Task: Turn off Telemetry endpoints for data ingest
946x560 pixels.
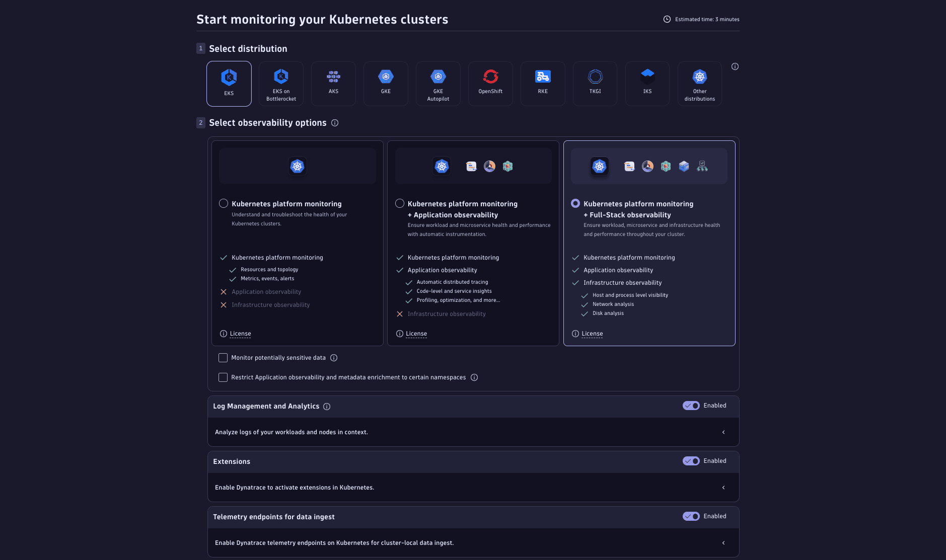Action: [691, 516]
